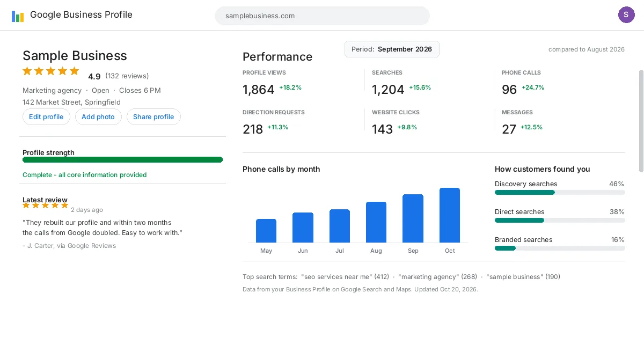Click the rating stars beside the 4.9 score
The height and width of the screenshot is (337, 644).
(x=51, y=71)
